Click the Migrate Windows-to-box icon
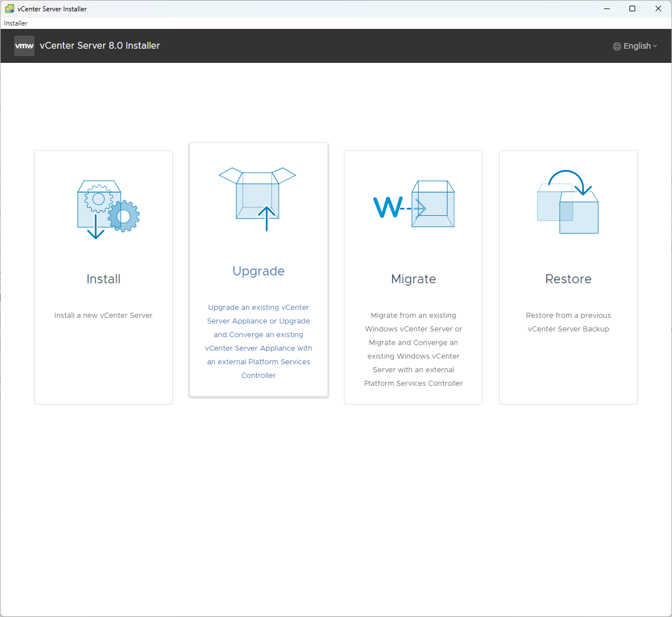Image resolution: width=672 pixels, height=617 pixels. 414,204
